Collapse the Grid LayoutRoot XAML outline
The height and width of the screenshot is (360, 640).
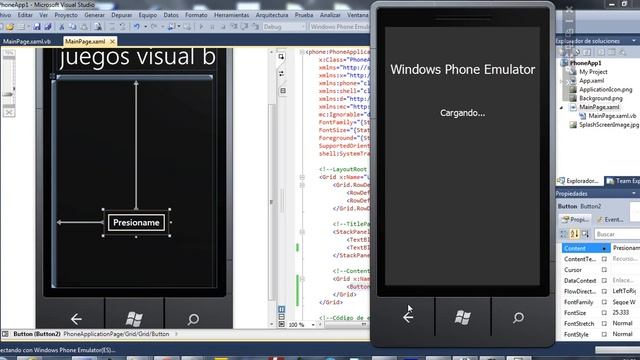click(302, 177)
